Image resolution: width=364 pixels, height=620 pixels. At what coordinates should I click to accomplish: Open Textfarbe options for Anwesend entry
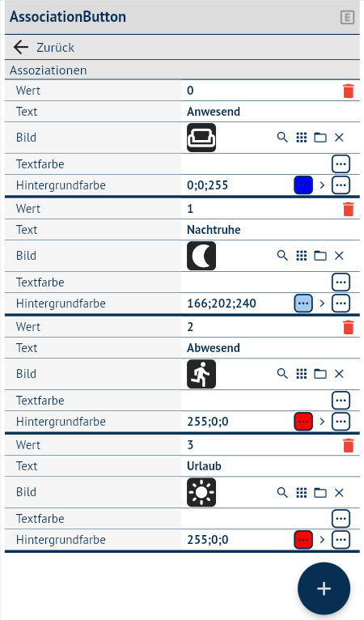[x=341, y=164]
